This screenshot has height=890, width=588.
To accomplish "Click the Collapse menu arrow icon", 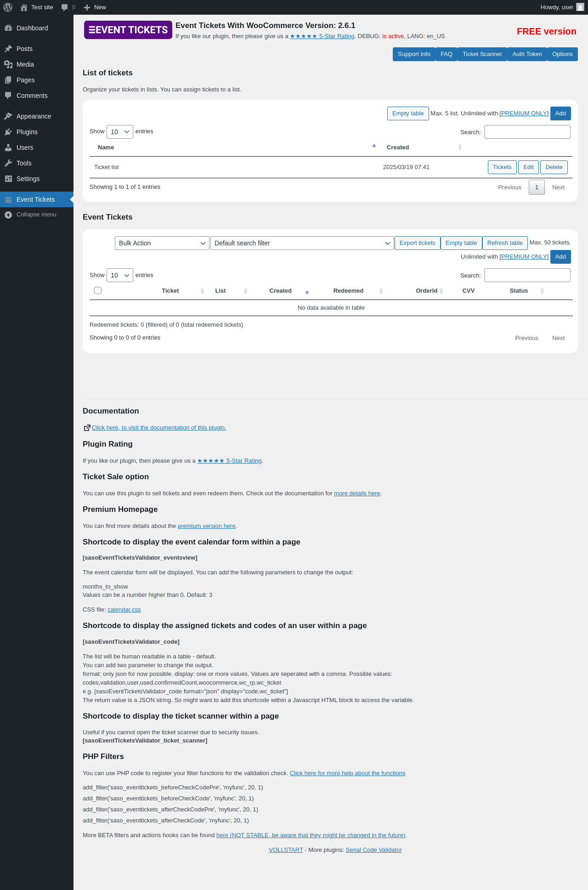I will tap(8, 215).
